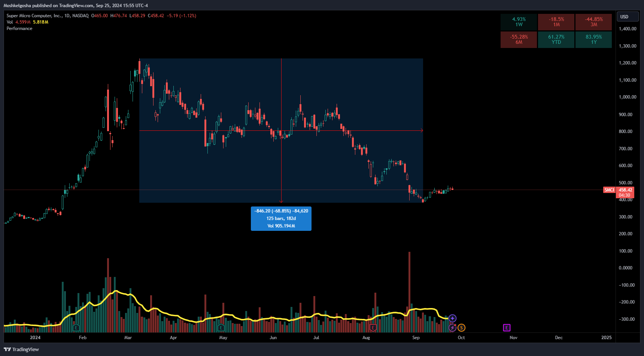This screenshot has height=356, width=644.
Task: Click the 458.42 current price tag
Action: point(625,190)
